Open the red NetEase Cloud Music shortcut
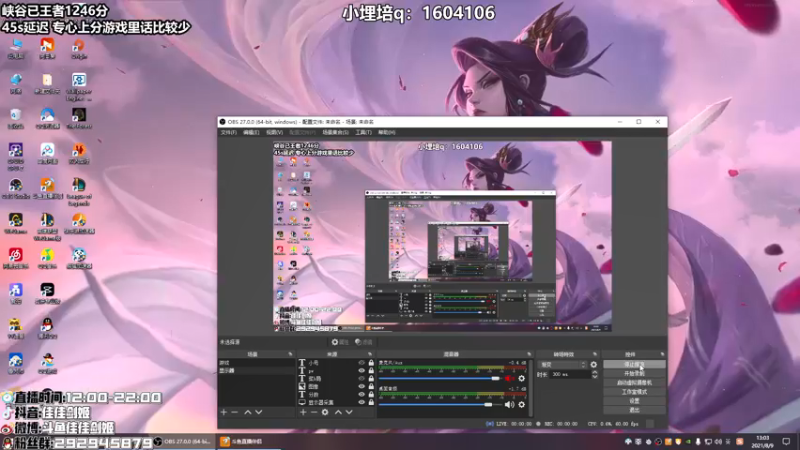The height and width of the screenshot is (450, 800). tap(16, 258)
